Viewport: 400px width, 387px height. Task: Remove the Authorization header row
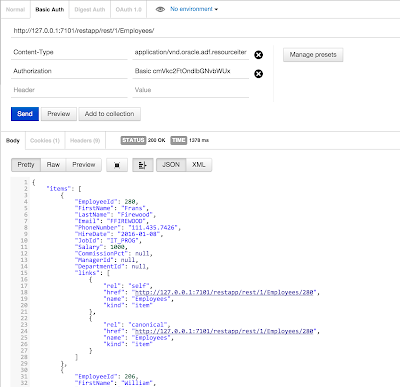tap(259, 74)
